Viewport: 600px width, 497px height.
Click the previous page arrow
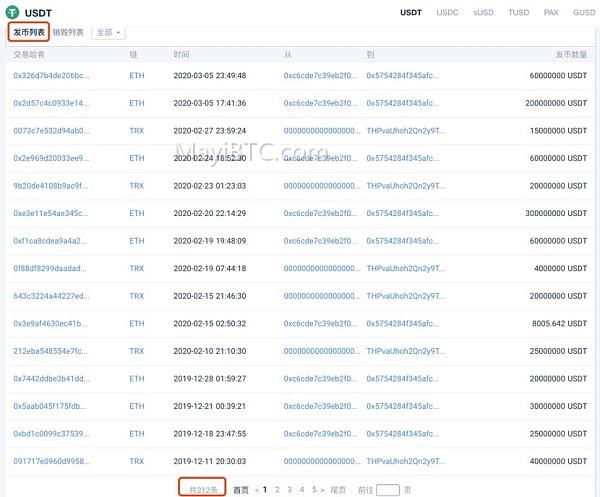pos(257,490)
